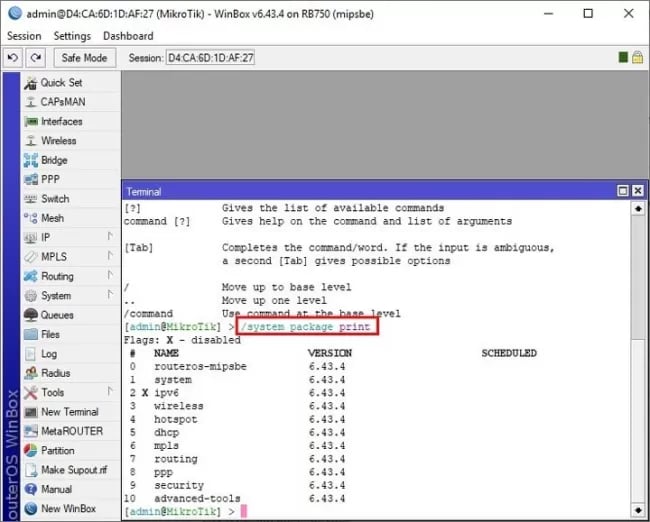Click the undo arrow toolbar icon
This screenshot has width=650, height=522.
point(13,58)
